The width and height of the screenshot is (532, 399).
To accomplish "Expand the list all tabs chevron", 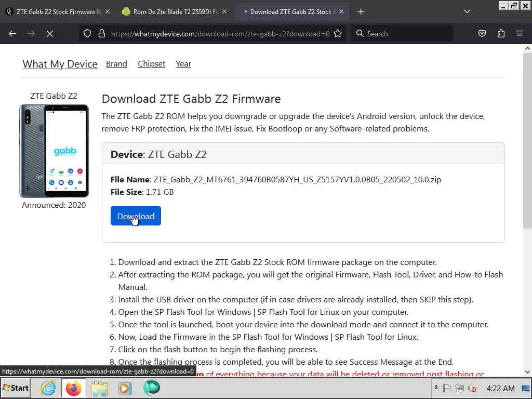I will (467, 11).
